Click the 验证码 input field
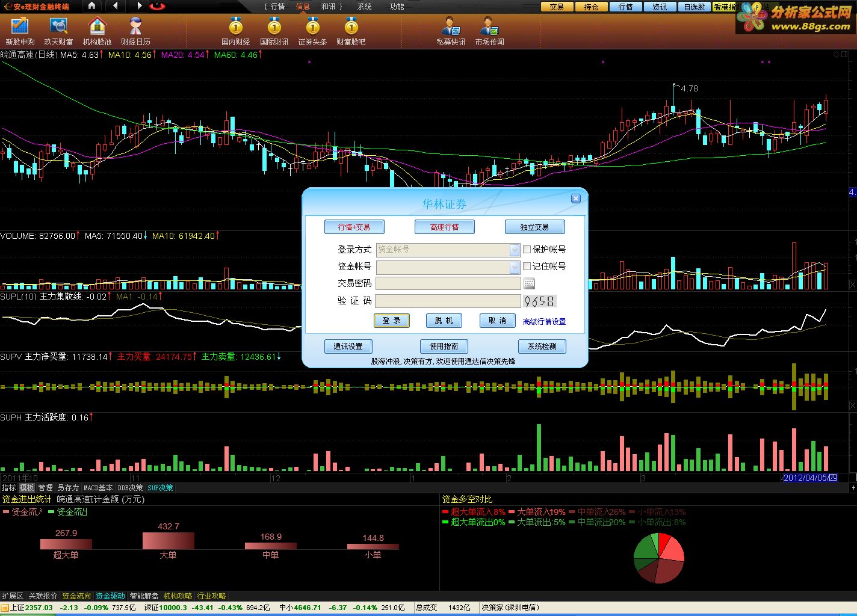This screenshot has width=857, height=616. point(448,301)
